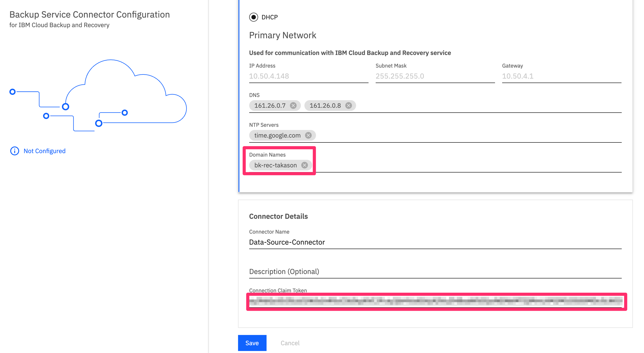Viewport: 644px width, 353px height.
Task: Click the Save button
Action: pyautogui.click(x=252, y=343)
